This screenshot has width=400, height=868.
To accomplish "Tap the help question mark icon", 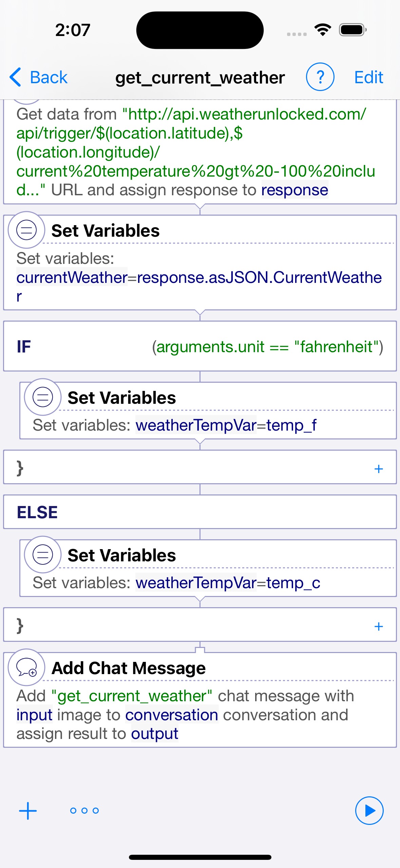I will click(x=320, y=77).
